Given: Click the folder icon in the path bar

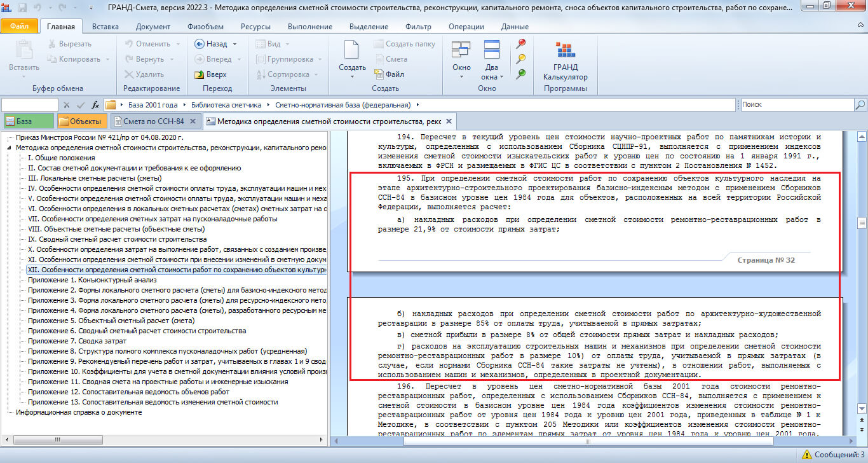Looking at the screenshot, I should (x=111, y=105).
